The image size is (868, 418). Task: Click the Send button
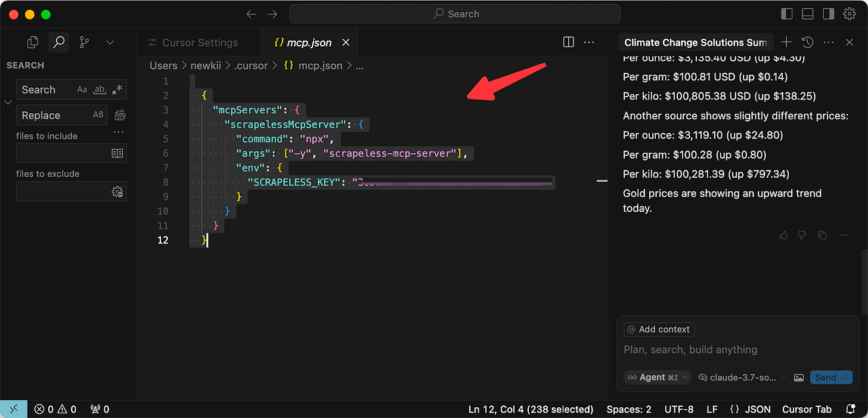pos(831,377)
